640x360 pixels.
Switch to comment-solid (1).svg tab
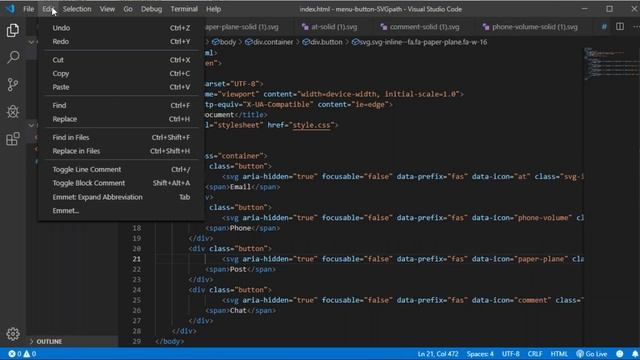pyautogui.click(x=421, y=27)
